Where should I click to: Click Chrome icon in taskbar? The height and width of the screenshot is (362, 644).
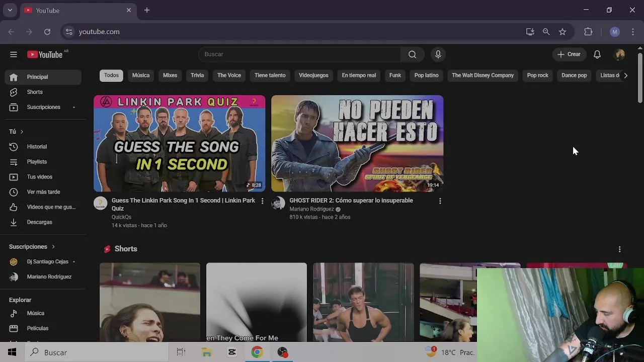pyautogui.click(x=257, y=352)
